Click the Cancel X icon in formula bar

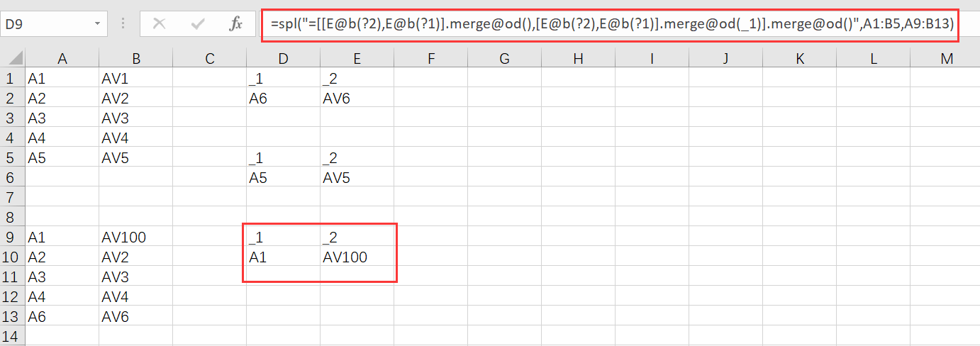(159, 24)
